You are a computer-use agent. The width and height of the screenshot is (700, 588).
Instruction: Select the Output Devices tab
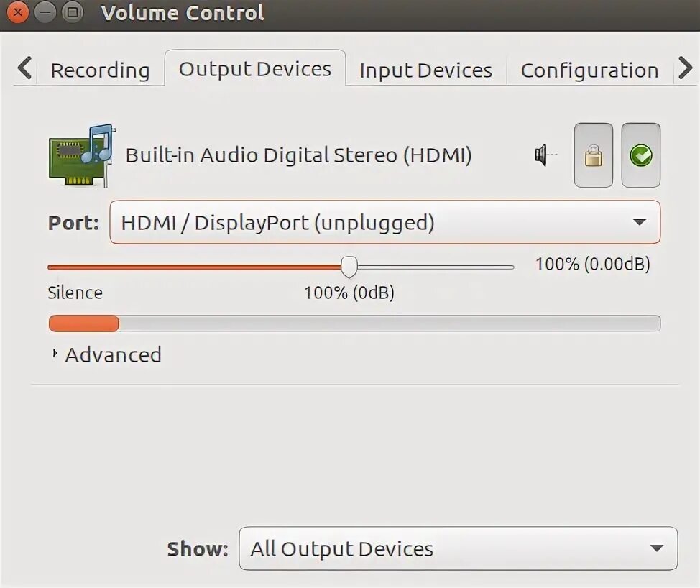tap(255, 69)
